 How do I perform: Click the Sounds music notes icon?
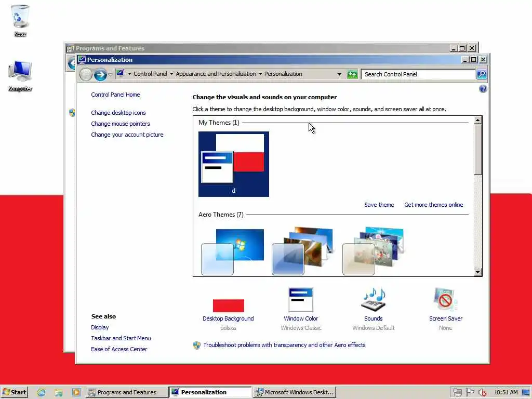373,300
